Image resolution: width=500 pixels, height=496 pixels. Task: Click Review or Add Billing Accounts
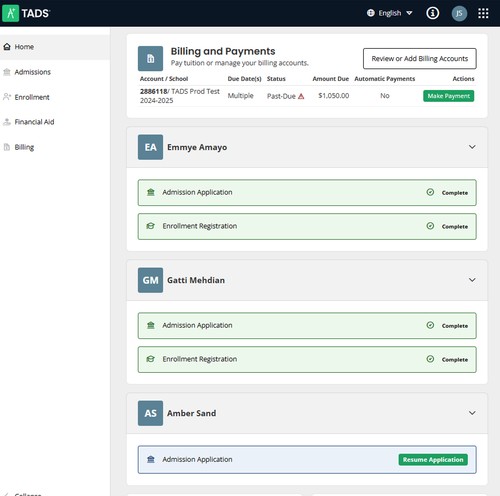pyautogui.click(x=420, y=59)
